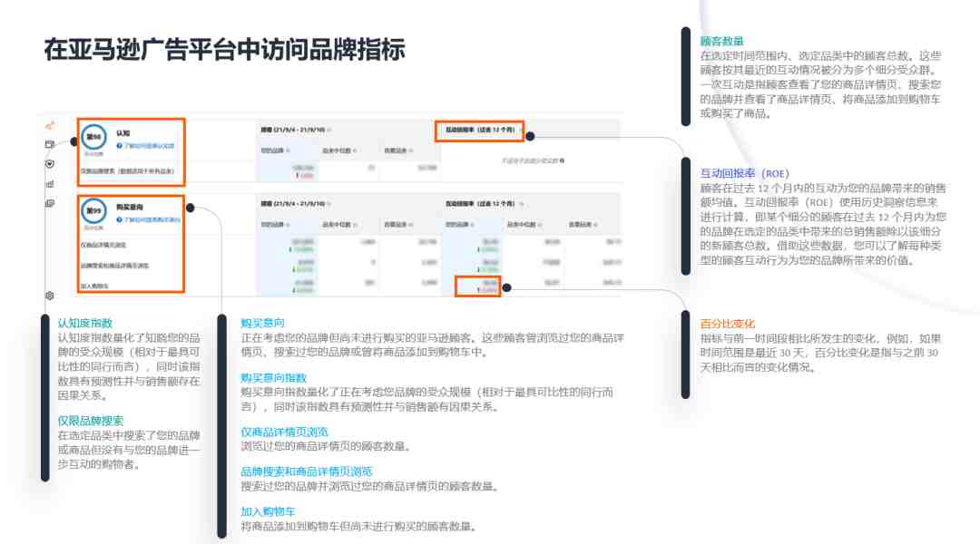Click the 在亚马逊广告平台中访问品牌指标 slide title
980x544 pixels.
pyautogui.click(x=224, y=49)
